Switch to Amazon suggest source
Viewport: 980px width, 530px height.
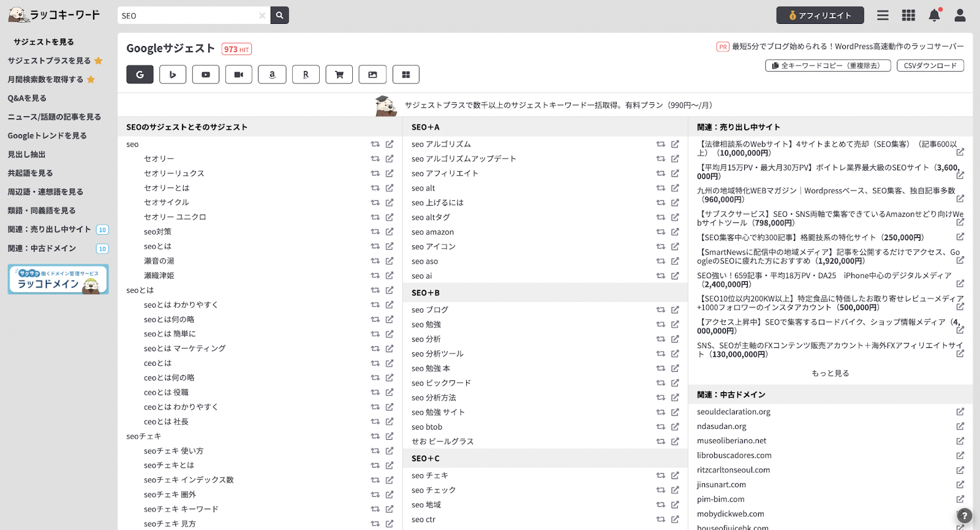[272, 74]
